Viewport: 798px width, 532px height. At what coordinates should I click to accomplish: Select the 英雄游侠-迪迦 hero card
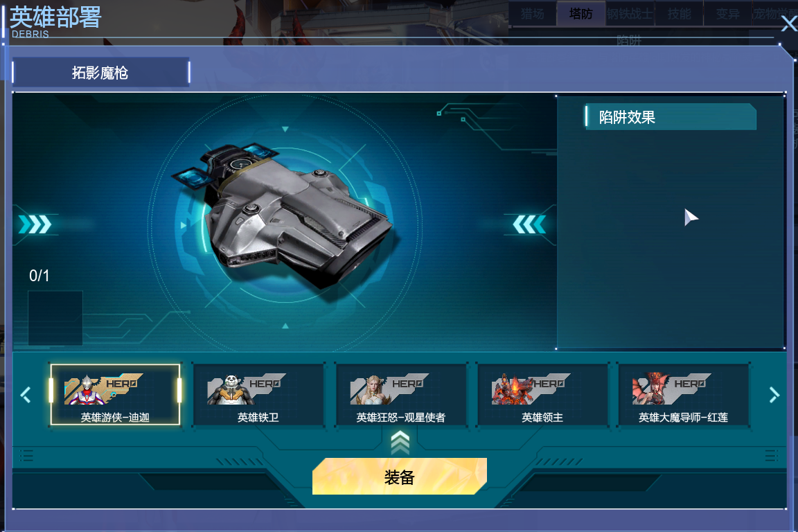click(x=115, y=395)
